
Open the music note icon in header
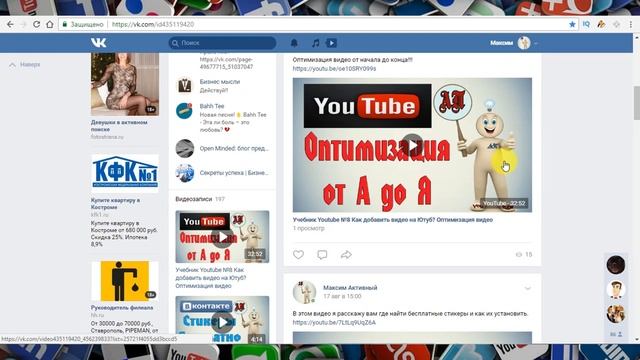coord(316,43)
